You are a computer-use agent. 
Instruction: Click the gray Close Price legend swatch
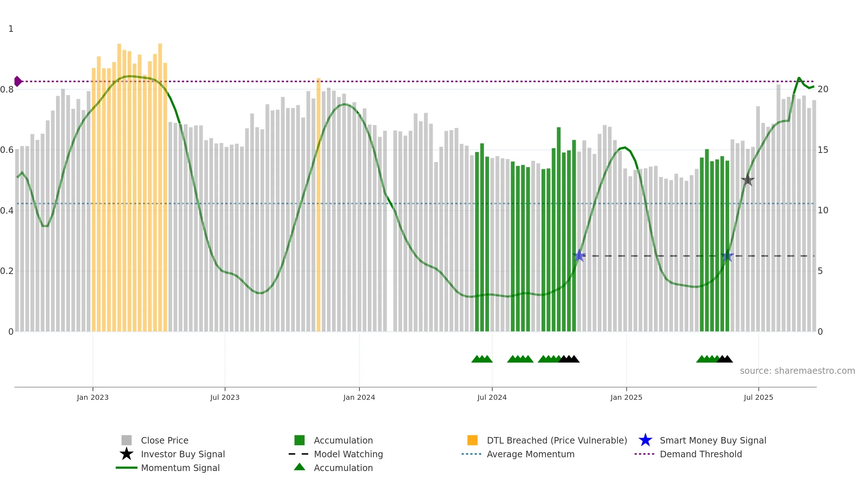pos(127,440)
